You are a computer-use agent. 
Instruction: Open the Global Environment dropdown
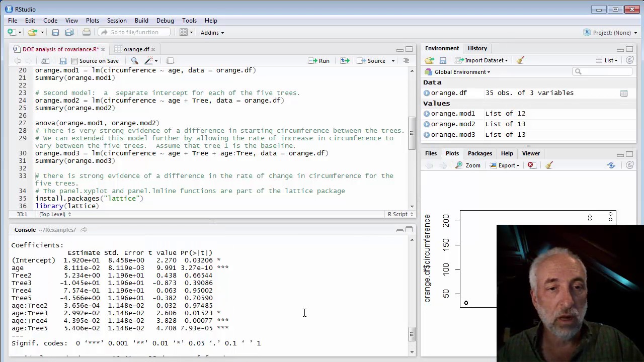pos(458,72)
